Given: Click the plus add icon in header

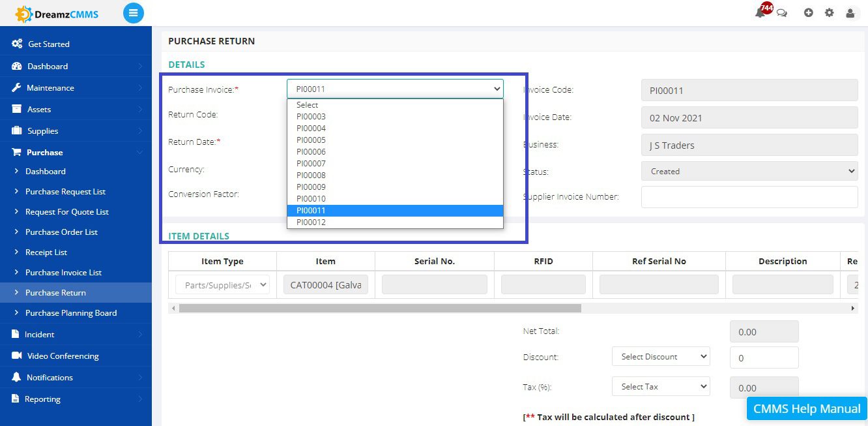Looking at the screenshot, I should click(809, 12).
